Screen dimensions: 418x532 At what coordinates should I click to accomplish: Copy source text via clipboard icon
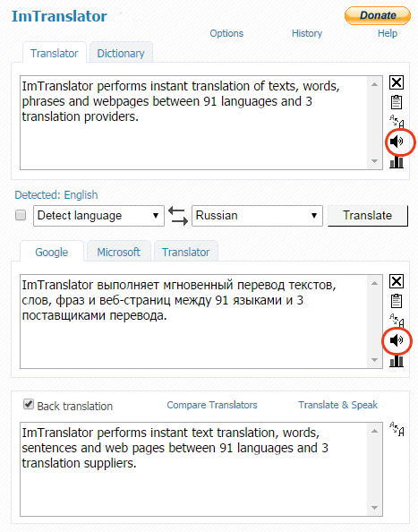(x=397, y=102)
